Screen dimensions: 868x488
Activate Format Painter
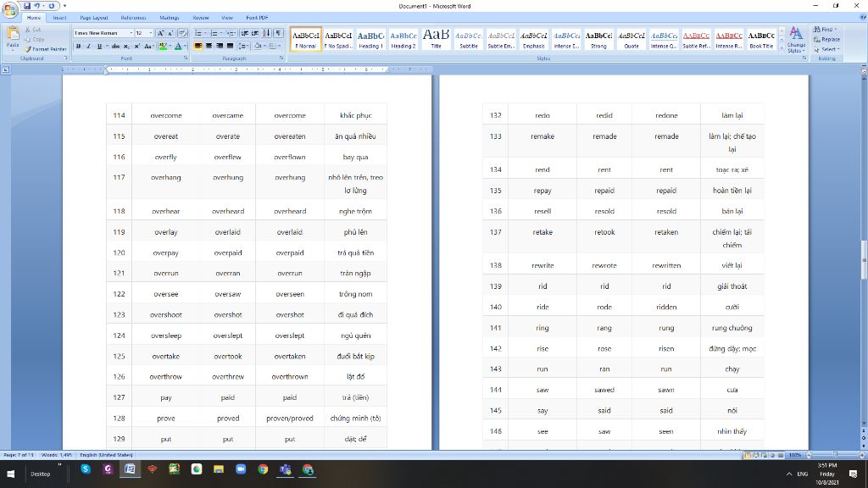point(46,49)
